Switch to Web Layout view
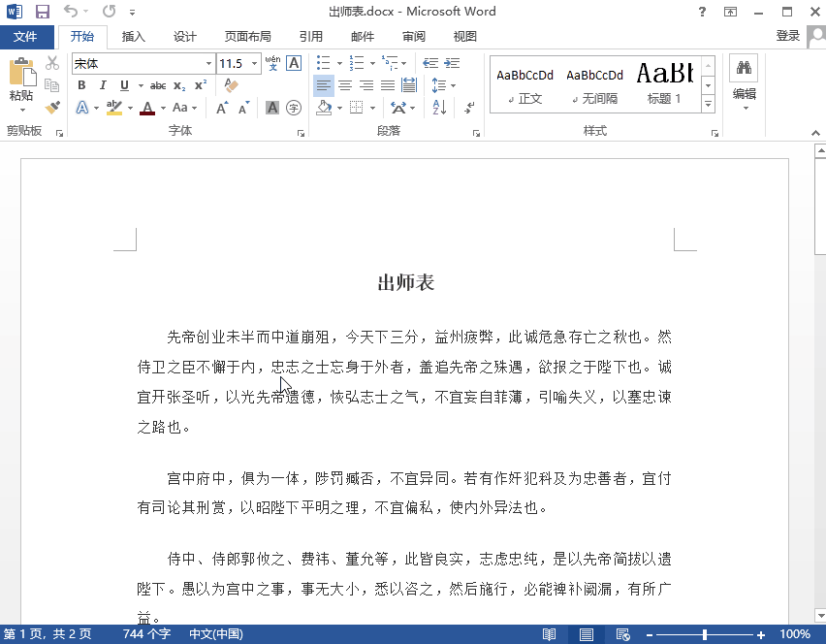 (x=622, y=634)
